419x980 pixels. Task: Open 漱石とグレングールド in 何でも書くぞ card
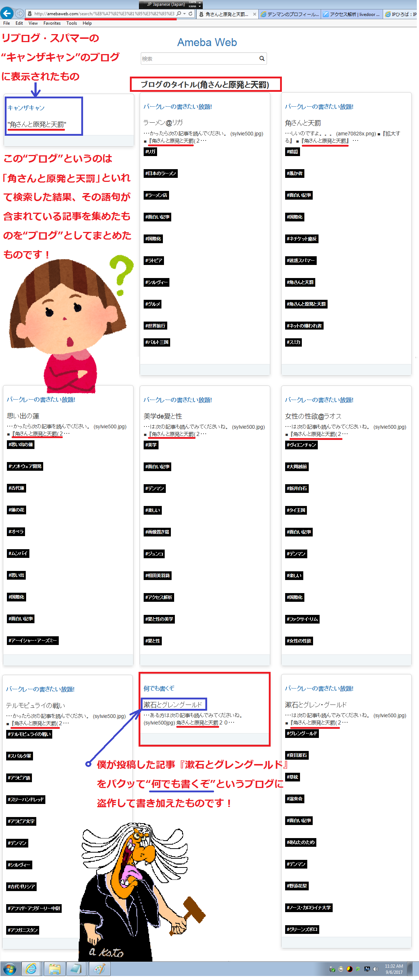point(173,705)
